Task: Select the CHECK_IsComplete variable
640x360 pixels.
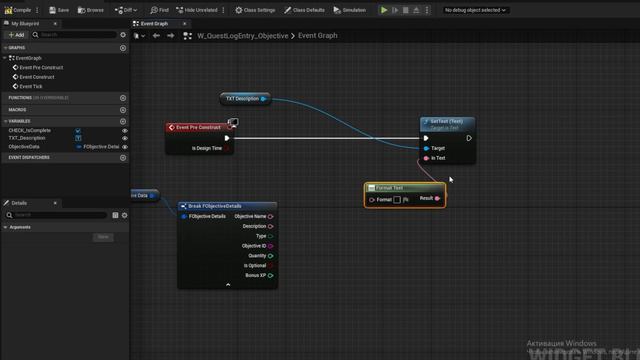Action: [x=30, y=131]
